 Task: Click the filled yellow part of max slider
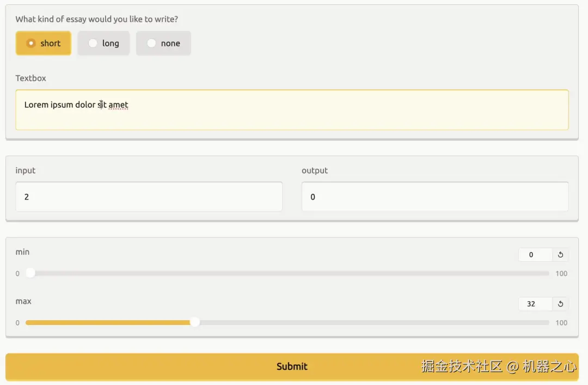pos(109,322)
